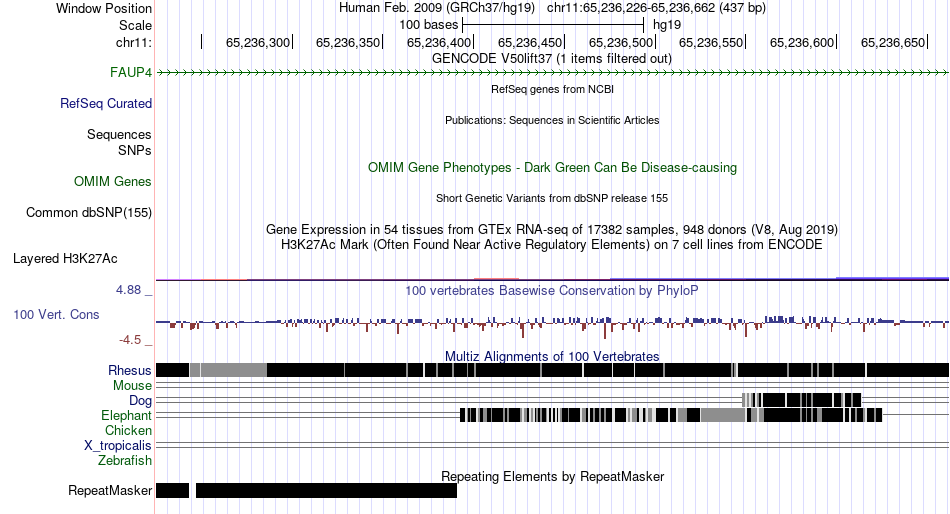The width and height of the screenshot is (950, 514).
Task: Click the 65,236,600 ruler position
Action: (x=802, y=42)
